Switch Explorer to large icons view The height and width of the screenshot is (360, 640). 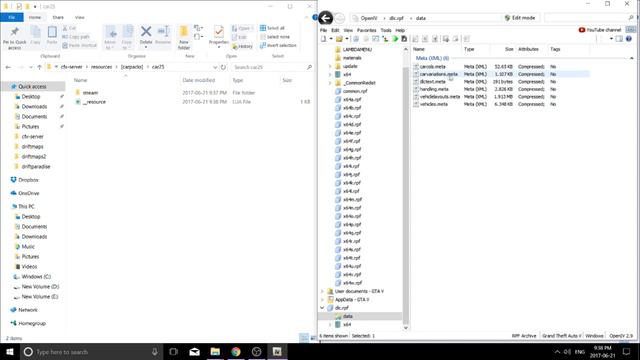(313, 338)
